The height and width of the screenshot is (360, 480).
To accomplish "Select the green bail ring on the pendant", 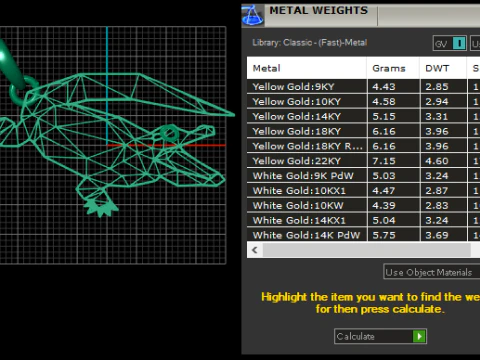I will (25, 91).
